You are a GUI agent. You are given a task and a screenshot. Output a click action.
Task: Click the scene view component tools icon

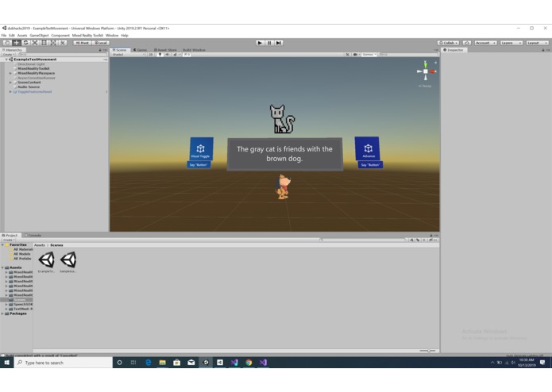(x=347, y=55)
